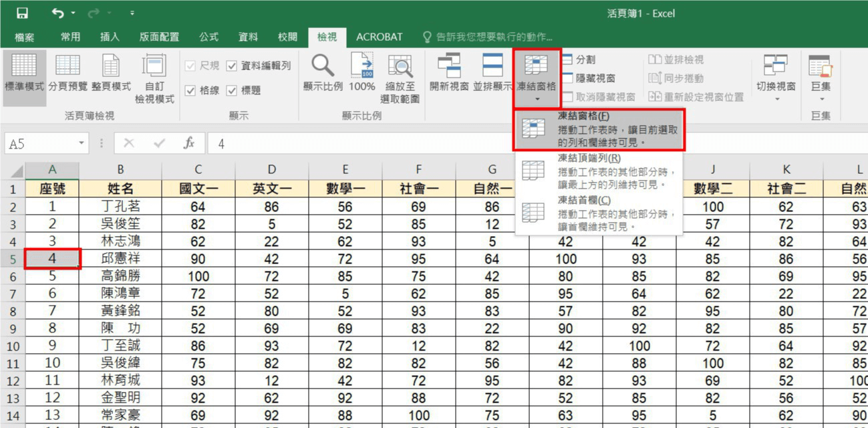The width and height of the screenshot is (868, 428).
Task: Click the 取消隱藏視窗 button
Action: pyautogui.click(x=599, y=97)
